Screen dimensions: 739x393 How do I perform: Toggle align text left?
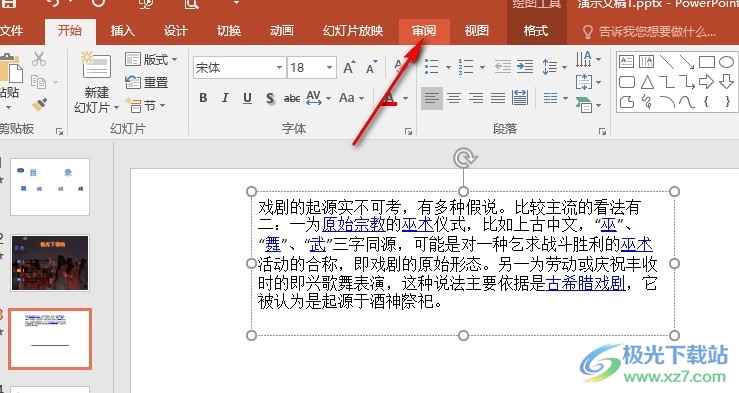(431, 98)
